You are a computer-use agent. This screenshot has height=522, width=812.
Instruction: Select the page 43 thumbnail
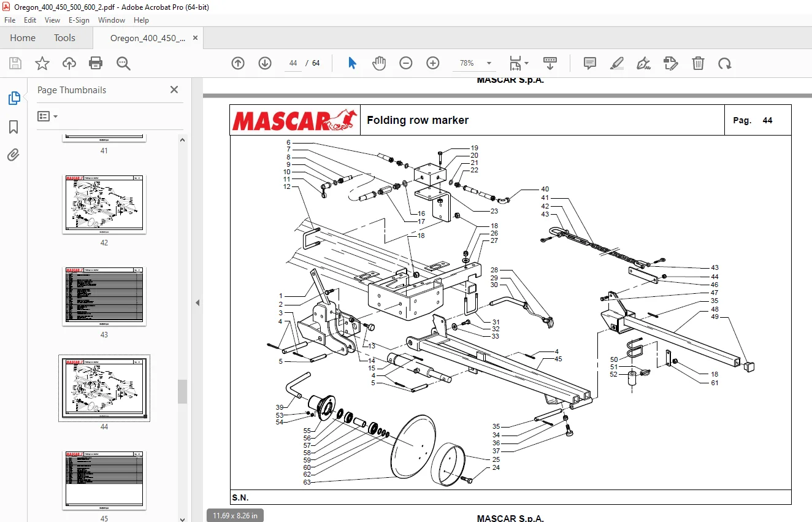click(104, 296)
